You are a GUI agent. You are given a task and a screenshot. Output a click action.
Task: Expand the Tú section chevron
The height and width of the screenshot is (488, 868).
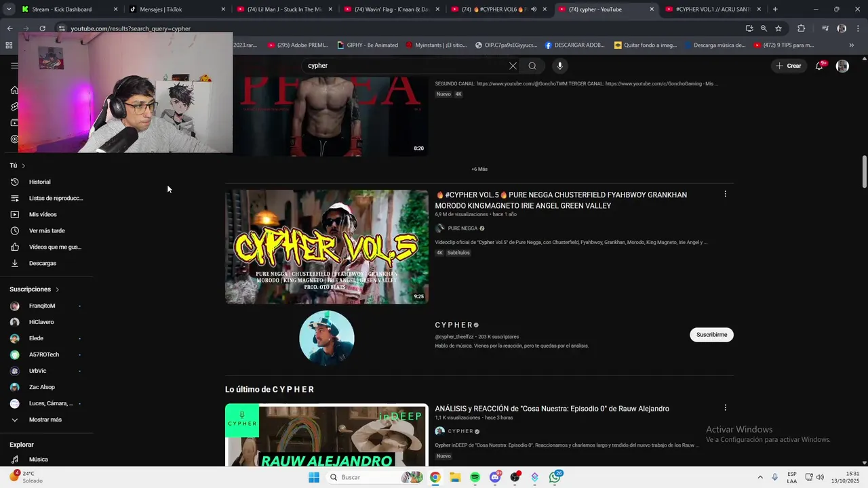coord(23,165)
